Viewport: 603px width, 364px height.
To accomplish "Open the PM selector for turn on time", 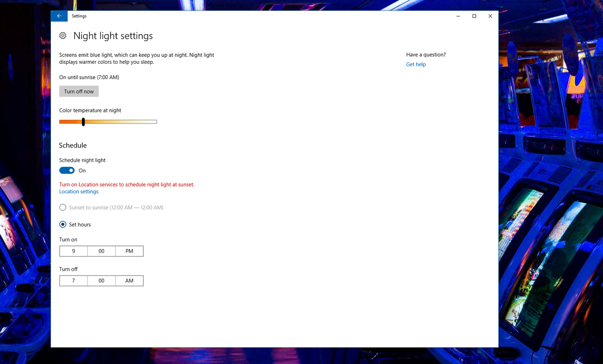I will 129,251.
